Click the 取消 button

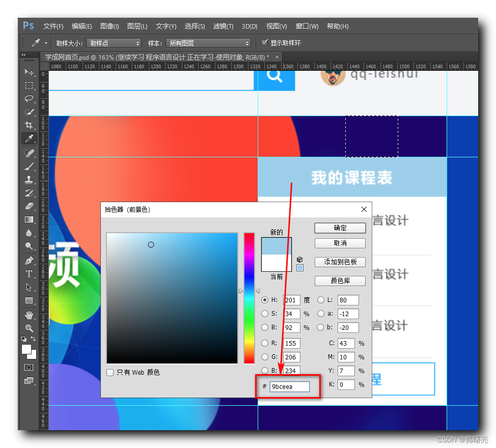(340, 243)
